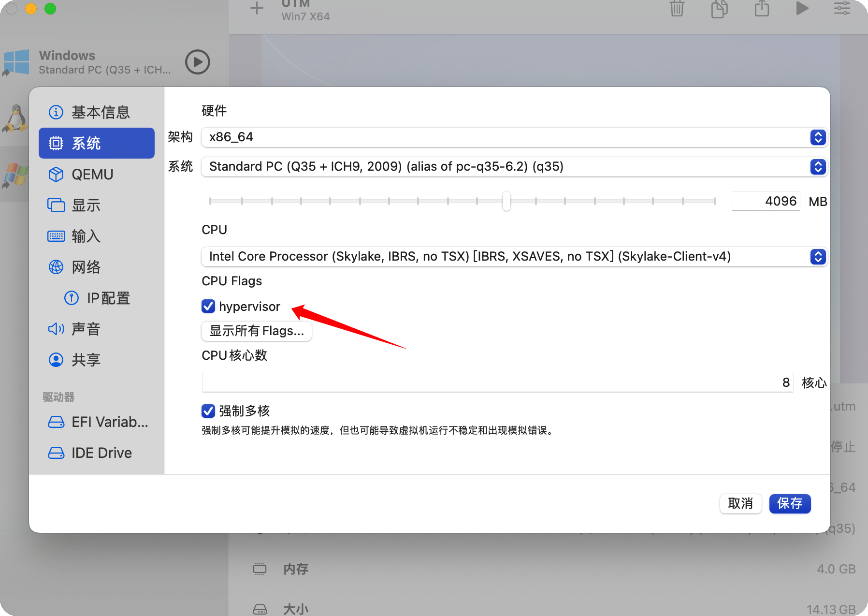Click the memory size slider handle
This screenshot has height=616, width=868.
point(506,201)
